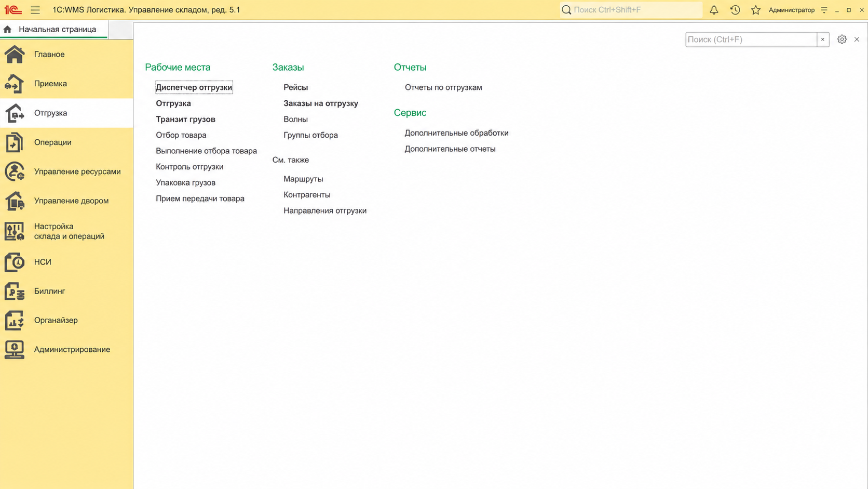Open Отчеты по отгрузкам

(443, 87)
